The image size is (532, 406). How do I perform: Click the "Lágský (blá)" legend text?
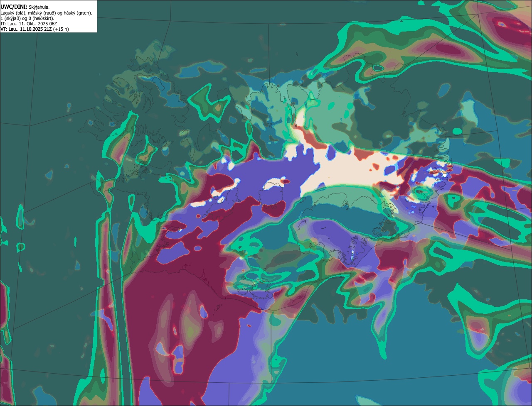[13, 13]
